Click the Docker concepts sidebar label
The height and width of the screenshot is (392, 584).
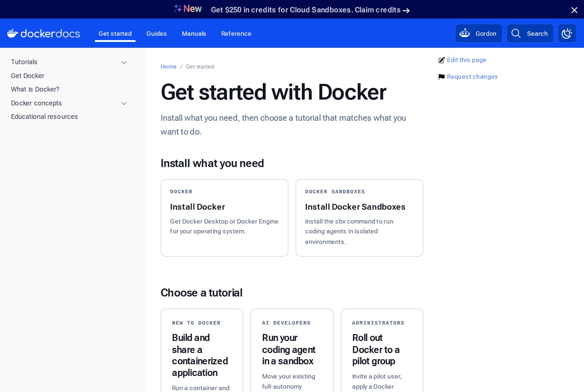pos(36,103)
